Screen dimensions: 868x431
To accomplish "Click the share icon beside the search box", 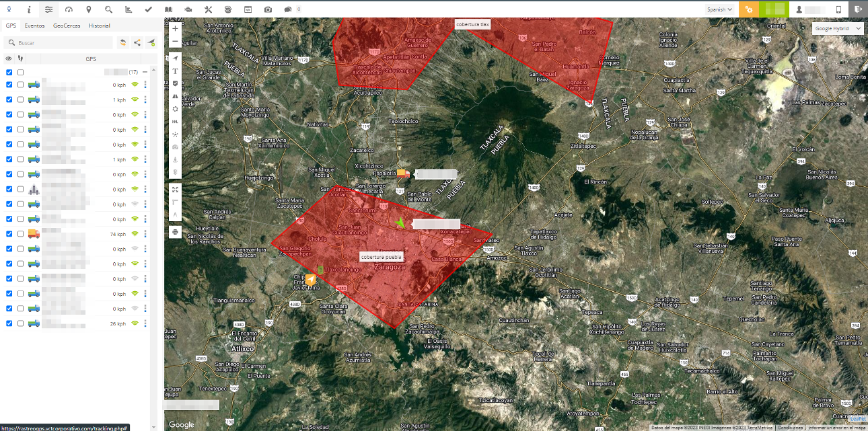I will point(137,42).
